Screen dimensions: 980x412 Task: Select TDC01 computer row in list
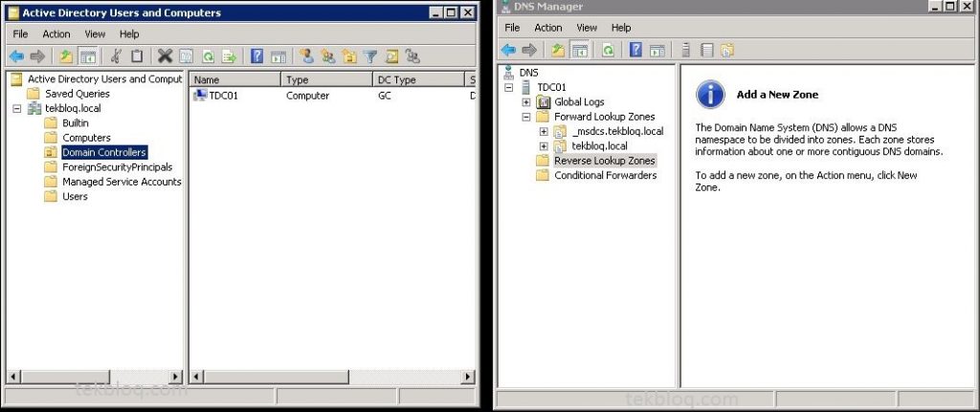click(x=216, y=96)
